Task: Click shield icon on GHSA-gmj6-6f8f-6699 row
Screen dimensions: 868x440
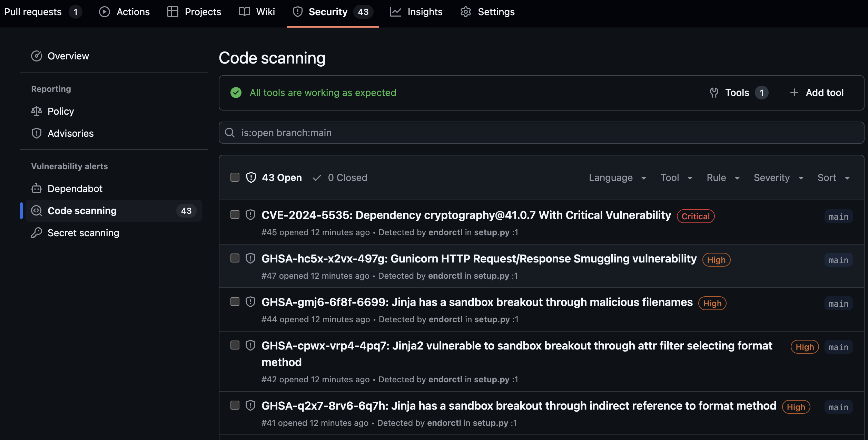Action: point(250,302)
